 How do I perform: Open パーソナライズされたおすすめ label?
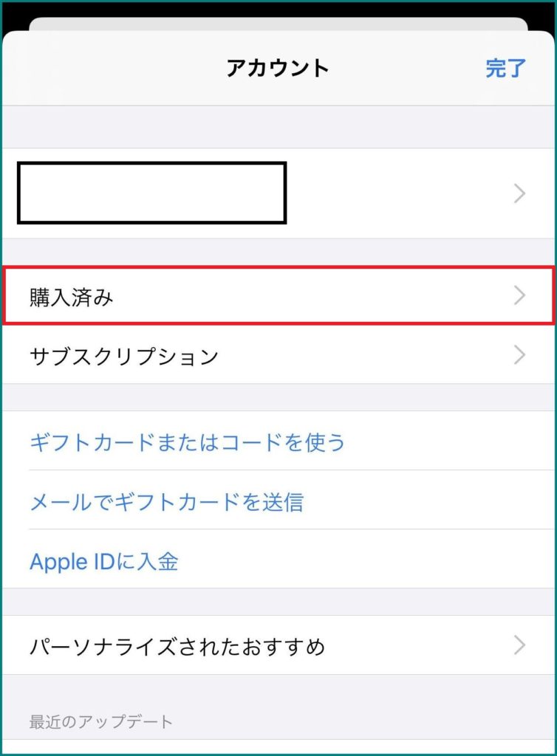click(x=177, y=646)
